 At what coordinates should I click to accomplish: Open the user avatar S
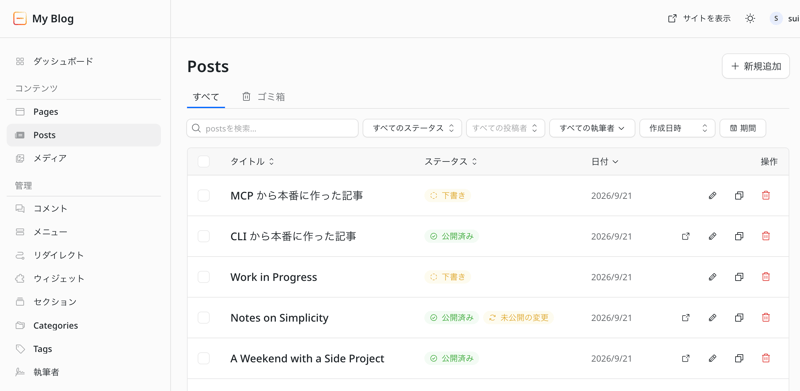[776, 18]
